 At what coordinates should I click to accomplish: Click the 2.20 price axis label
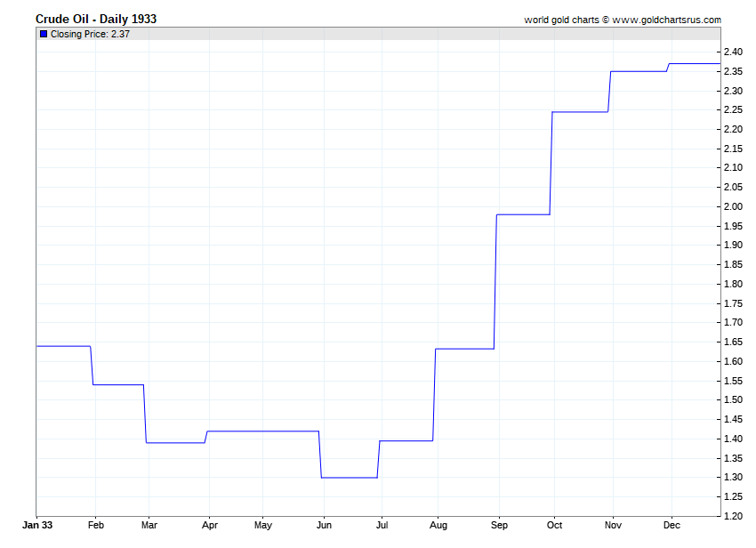click(734, 129)
